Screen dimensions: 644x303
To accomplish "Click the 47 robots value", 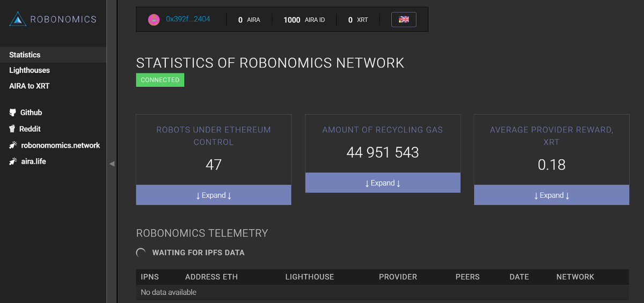I will click(x=214, y=165).
